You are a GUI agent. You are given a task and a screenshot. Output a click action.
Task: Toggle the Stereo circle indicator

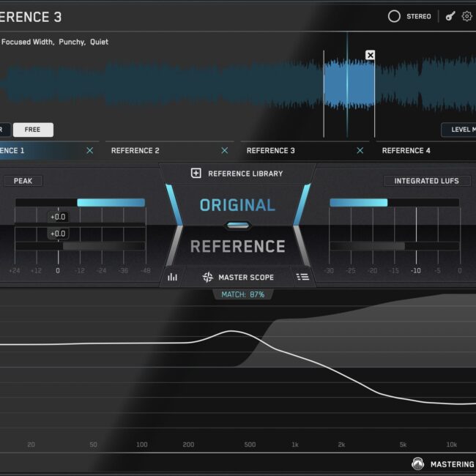point(394,16)
